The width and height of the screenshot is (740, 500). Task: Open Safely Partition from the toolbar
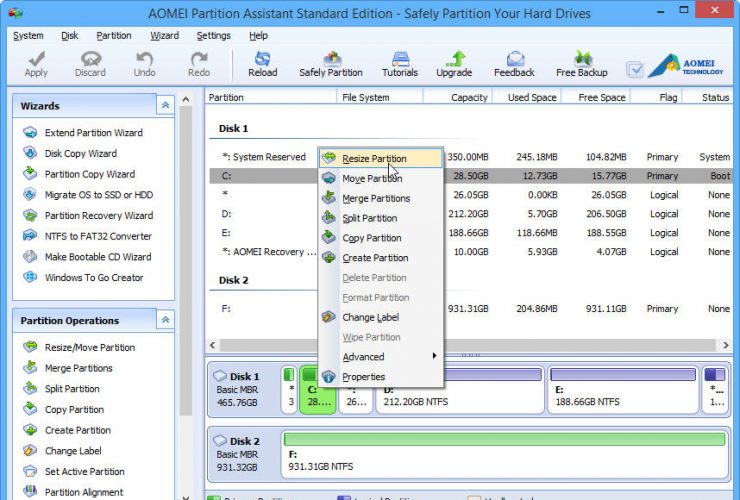[331, 64]
